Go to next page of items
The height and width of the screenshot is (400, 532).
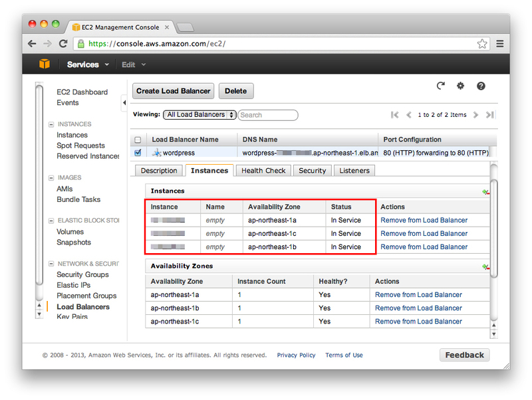pyautogui.click(x=475, y=115)
